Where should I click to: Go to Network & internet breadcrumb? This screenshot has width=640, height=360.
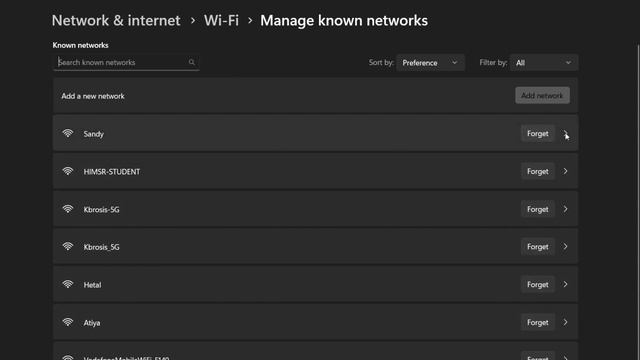coord(116,20)
